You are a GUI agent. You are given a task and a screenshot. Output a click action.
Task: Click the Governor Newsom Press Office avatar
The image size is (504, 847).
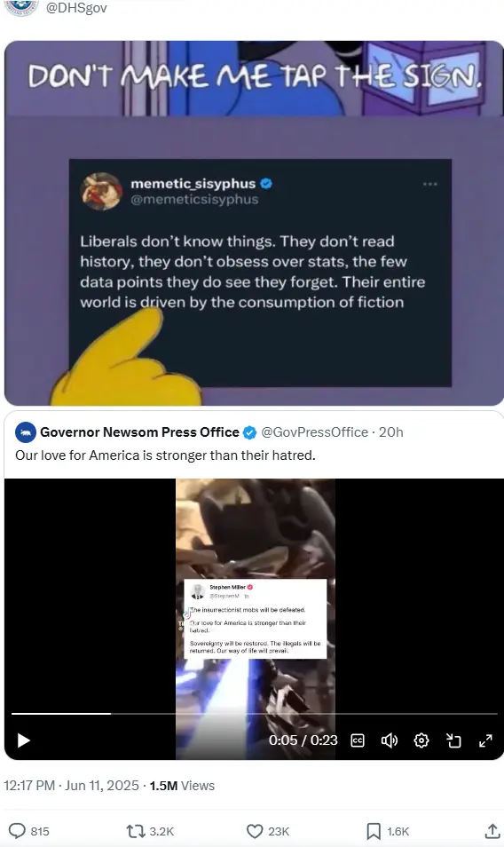pos(26,432)
